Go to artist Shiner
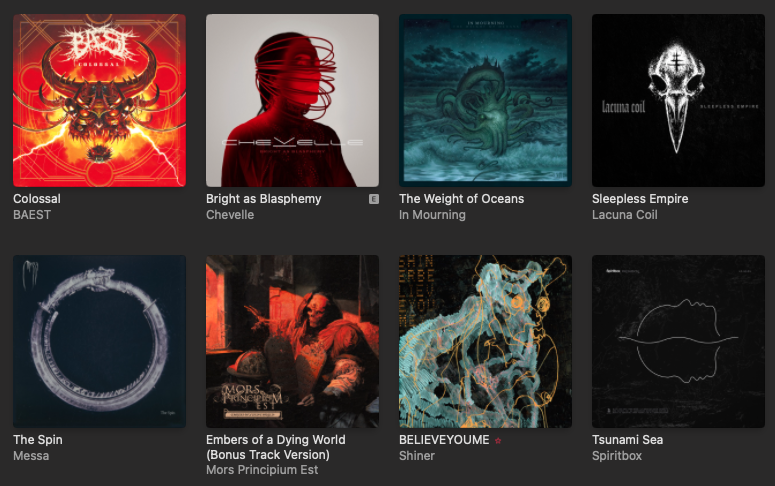Image resolution: width=775 pixels, height=486 pixels. 417,456
